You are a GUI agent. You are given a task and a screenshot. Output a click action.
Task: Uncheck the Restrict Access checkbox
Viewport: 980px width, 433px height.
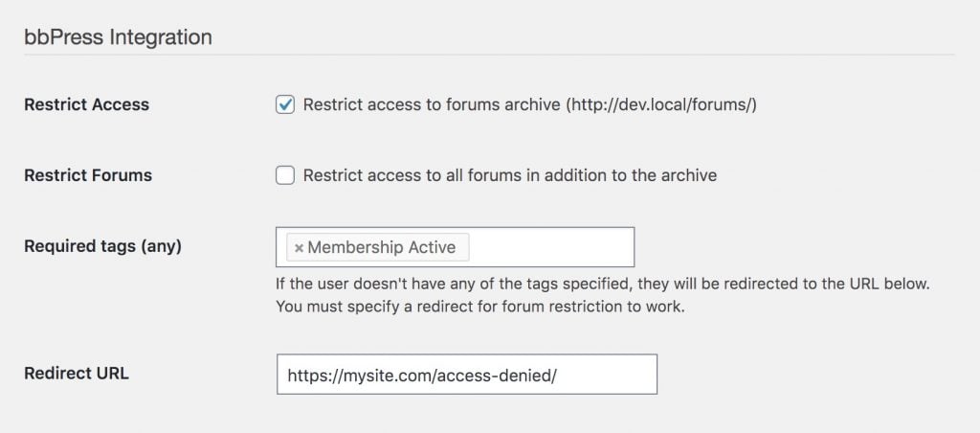pos(285,104)
